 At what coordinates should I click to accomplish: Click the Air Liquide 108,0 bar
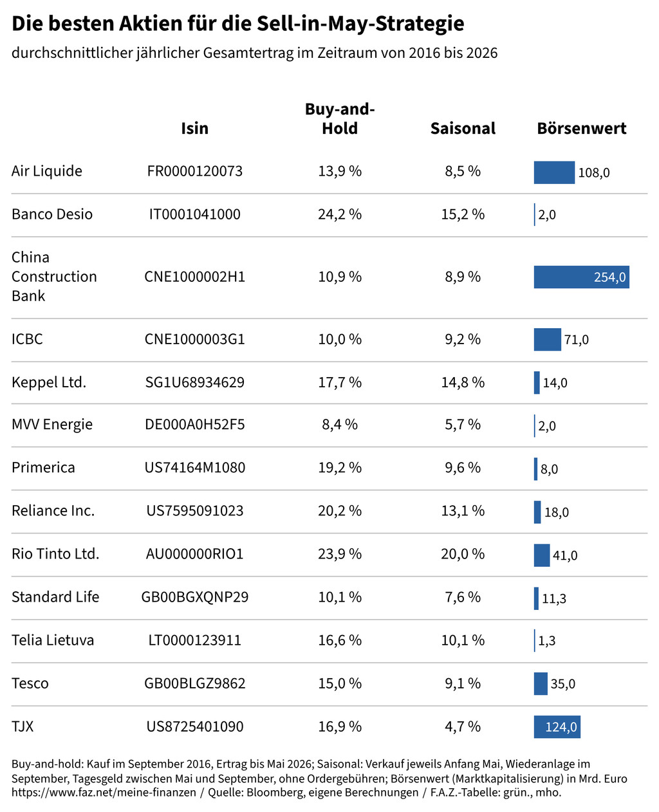554,172
